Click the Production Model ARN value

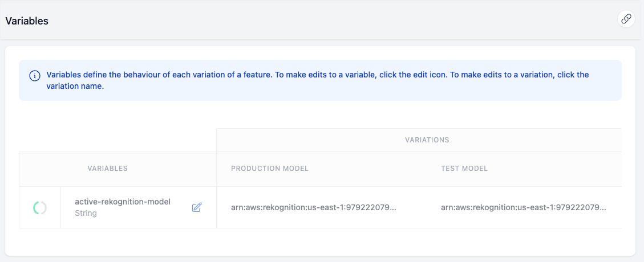pyautogui.click(x=313, y=207)
